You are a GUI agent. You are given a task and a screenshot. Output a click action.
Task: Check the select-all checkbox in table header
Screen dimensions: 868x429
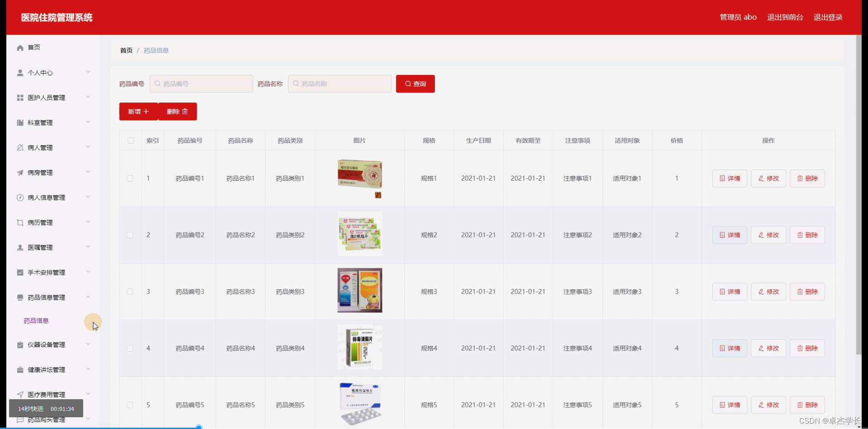(130, 140)
